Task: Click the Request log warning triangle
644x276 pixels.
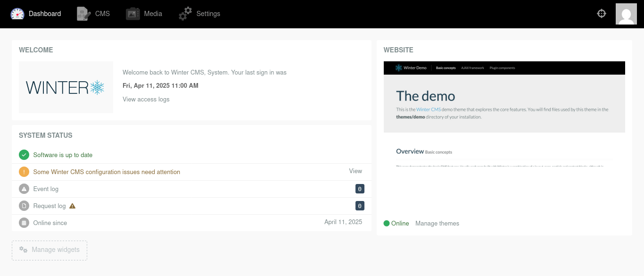Action: point(72,206)
